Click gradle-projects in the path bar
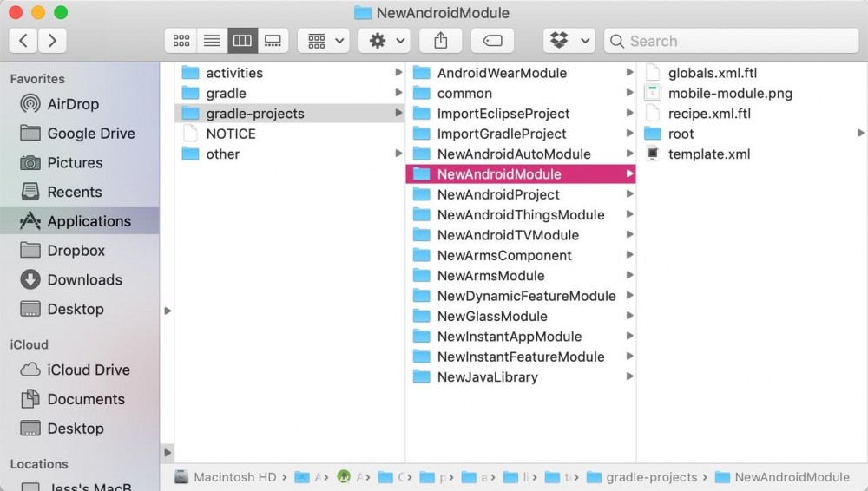The image size is (868, 491). coord(642,477)
